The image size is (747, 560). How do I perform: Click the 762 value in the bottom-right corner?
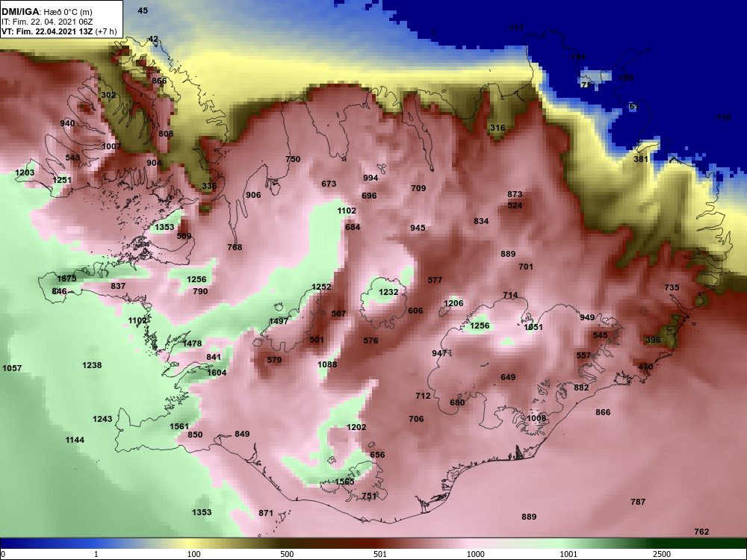pos(701,532)
